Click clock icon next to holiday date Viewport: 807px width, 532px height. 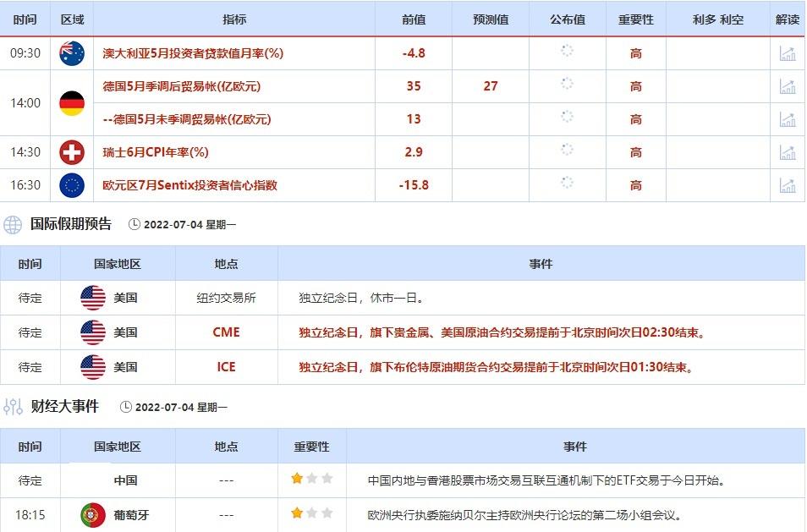134,224
